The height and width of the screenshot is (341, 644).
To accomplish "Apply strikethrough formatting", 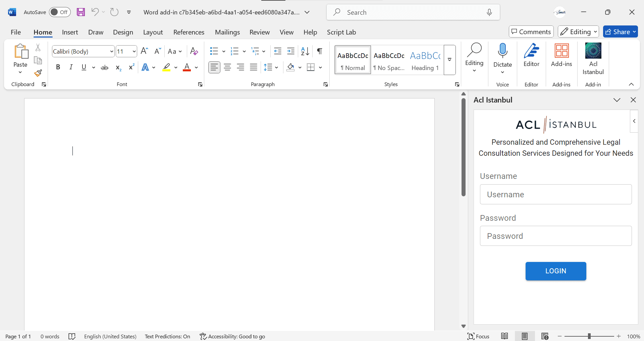I will tap(105, 67).
